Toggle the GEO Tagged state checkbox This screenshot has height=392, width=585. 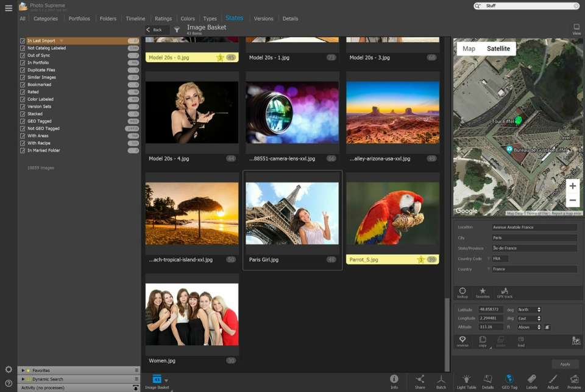23,121
